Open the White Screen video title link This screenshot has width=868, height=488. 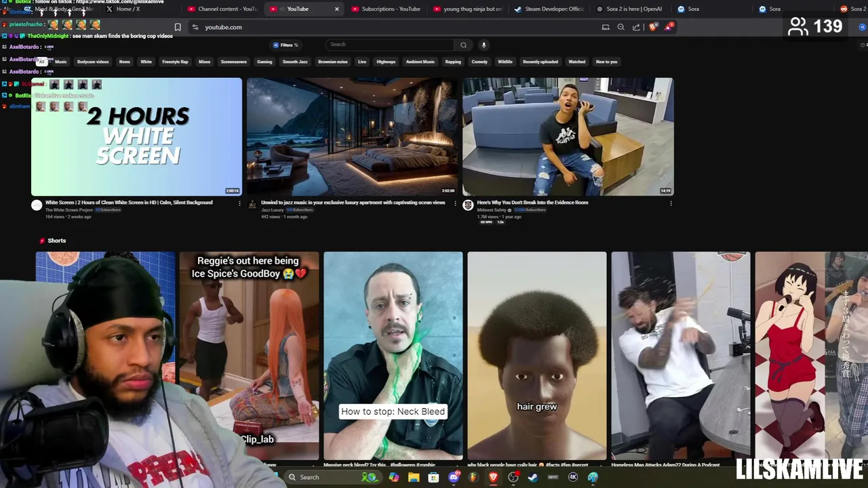click(x=129, y=203)
